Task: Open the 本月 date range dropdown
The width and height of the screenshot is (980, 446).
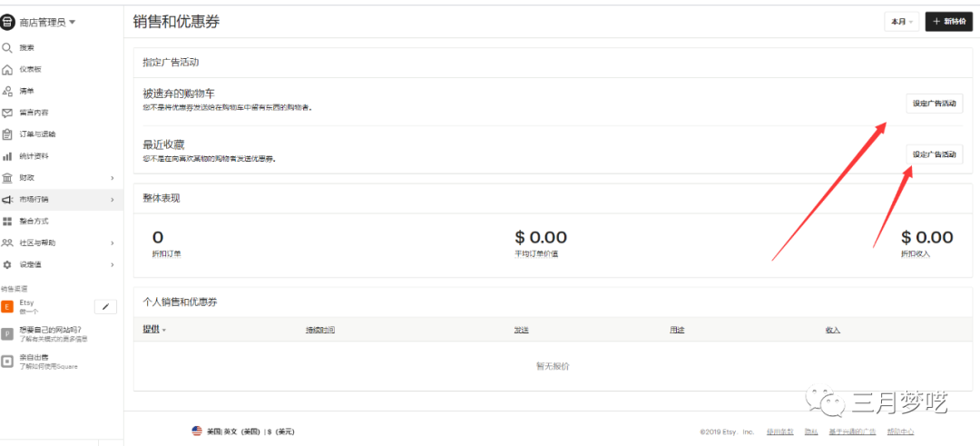Action: pos(901,22)
